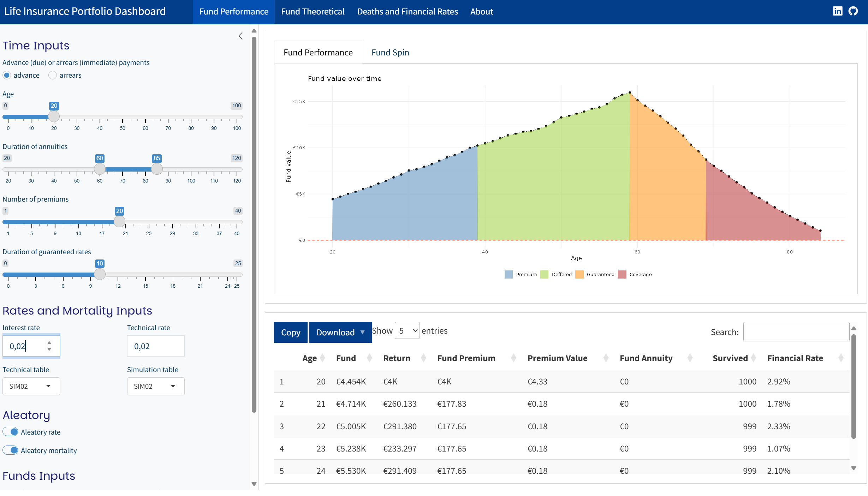
Task: Toggle the Aleatory rate switch
Action: pyautogui.click(x=11, y=432)
